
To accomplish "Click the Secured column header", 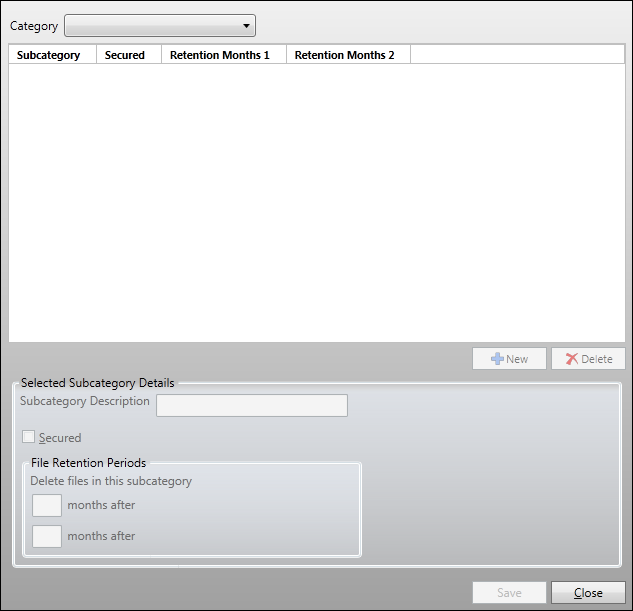I will [x=129, y=55].
